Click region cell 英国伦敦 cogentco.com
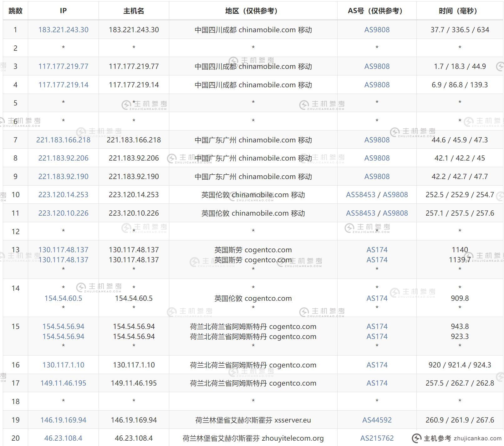 tap(253, 298)
